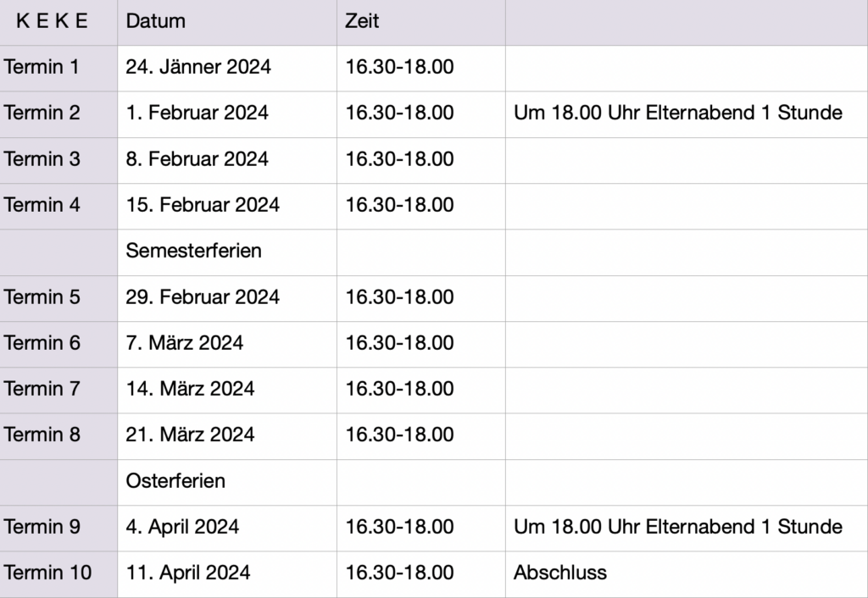
Task: Click the 15. Februar 2024 cell
Action: tap(203, 205)
